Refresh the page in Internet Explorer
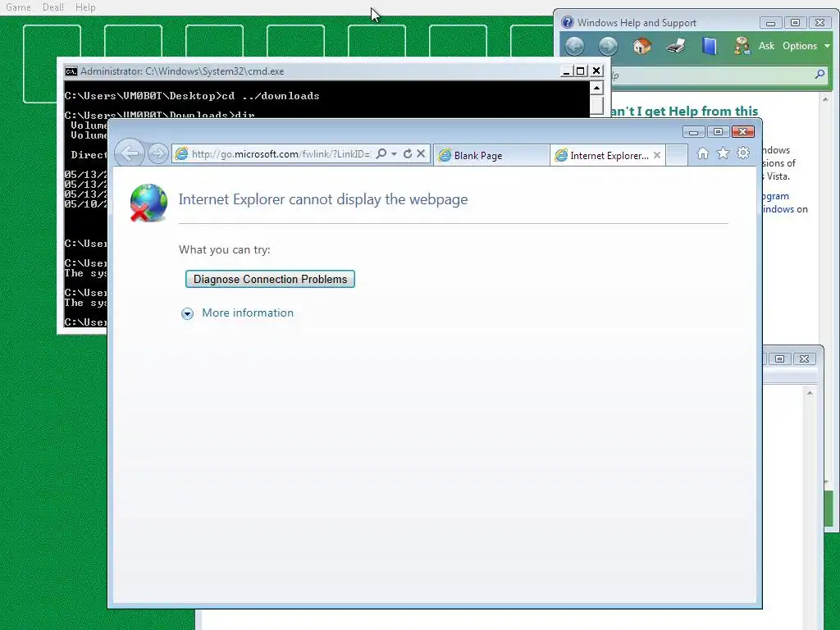840x630 pixels. tap(408, 153)
